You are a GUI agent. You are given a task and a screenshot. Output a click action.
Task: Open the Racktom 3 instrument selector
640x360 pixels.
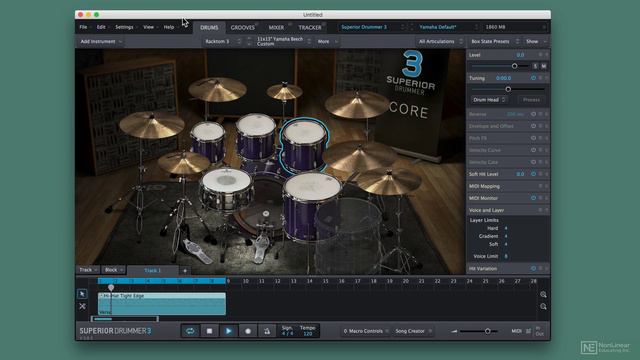pos(222,42)
